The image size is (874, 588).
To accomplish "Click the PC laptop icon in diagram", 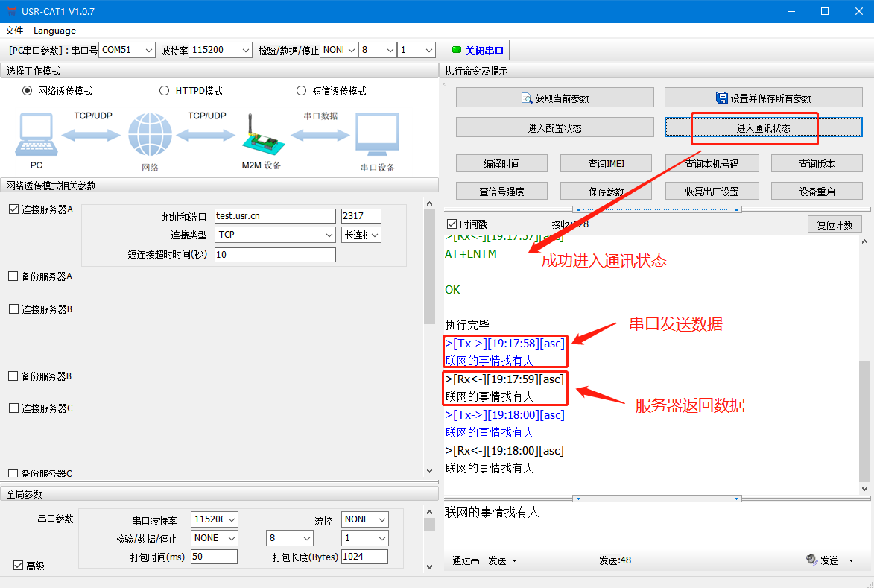I will 35,135.
